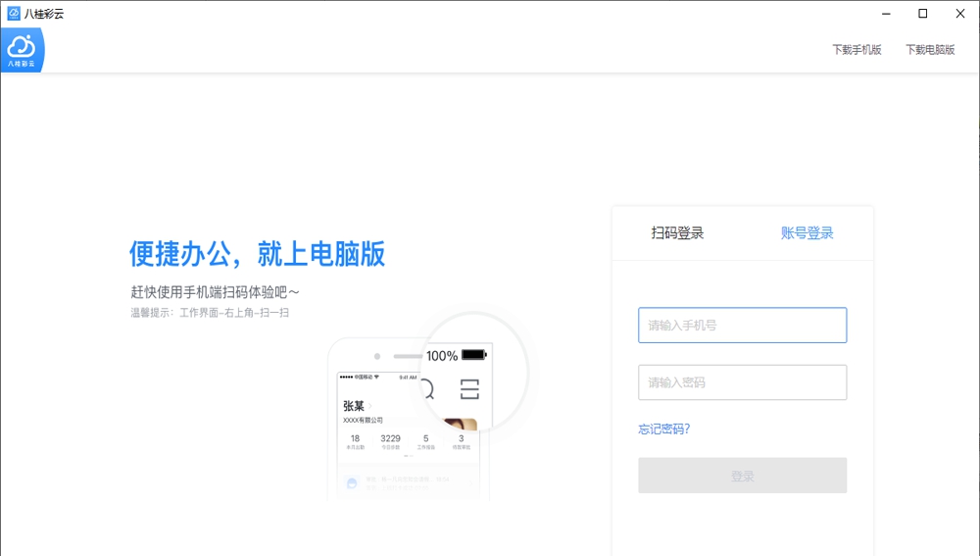The image size is (980, 556).
Task: Click the gray 登录 button
Action: [x=743, y=476]
